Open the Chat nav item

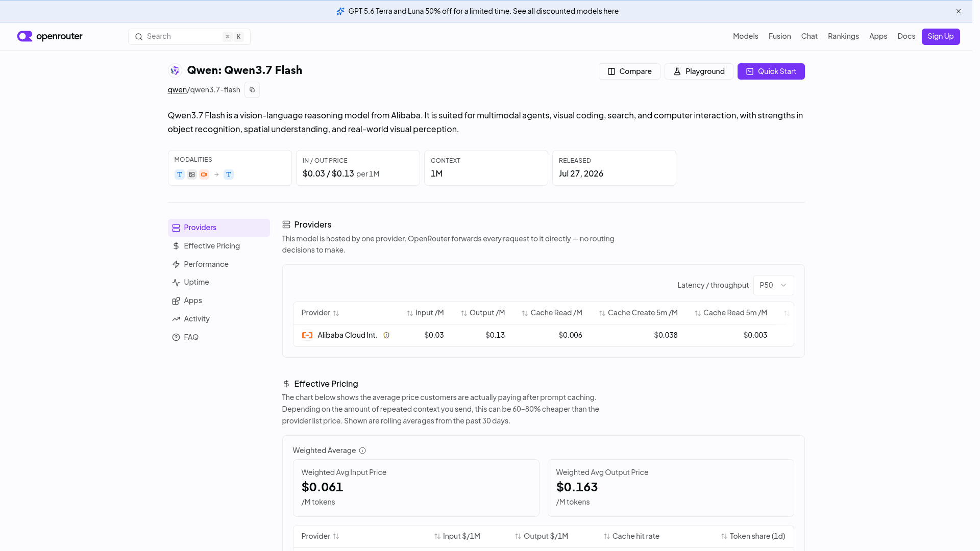point(809,36)
